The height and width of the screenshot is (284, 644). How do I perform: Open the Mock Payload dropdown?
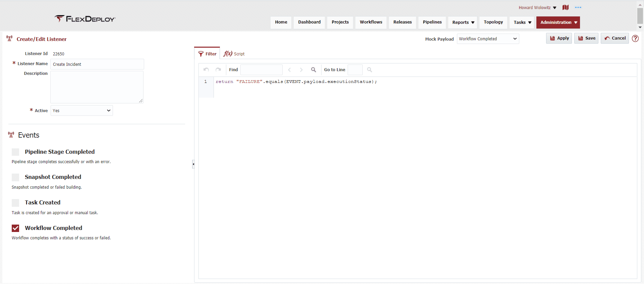[x=488, y=39]
